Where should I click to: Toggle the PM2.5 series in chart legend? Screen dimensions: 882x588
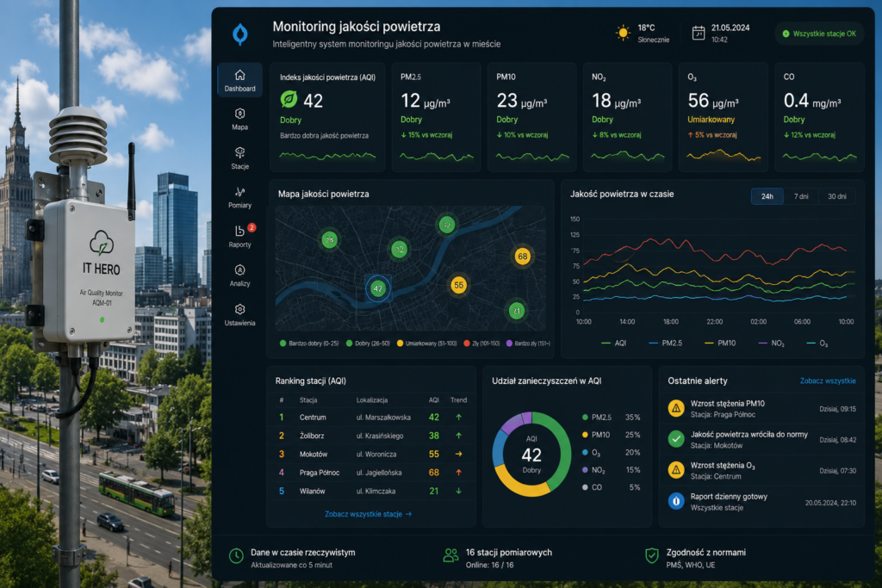(x=666, y=343)
